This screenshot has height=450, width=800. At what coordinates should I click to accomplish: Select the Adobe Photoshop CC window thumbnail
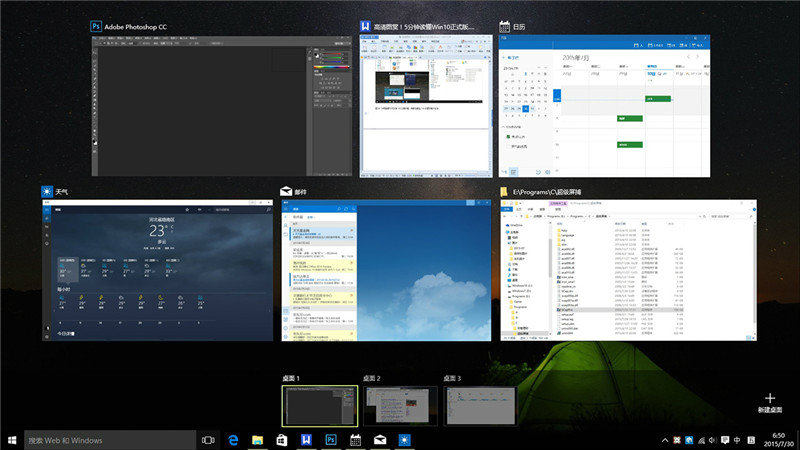[222, 105]
